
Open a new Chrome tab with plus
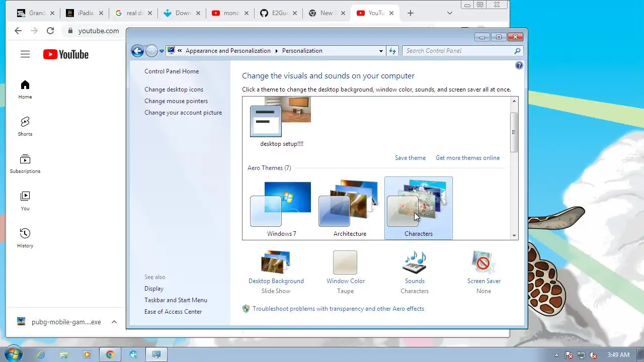pyautogui.click(x=411, y=13)
